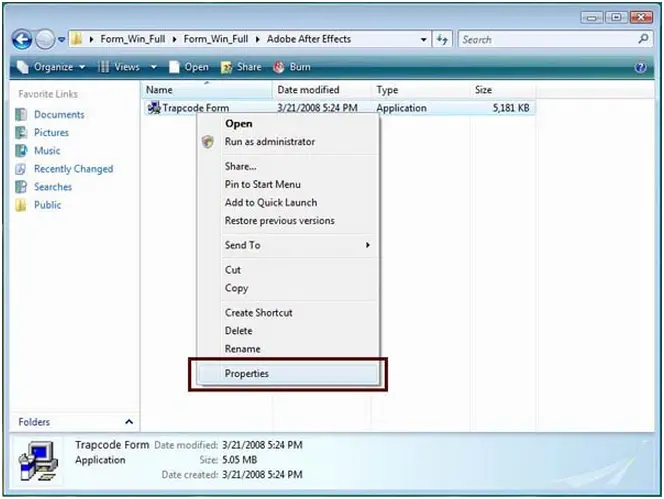664x499 pixels.
Task: Sort by the Type column header
Action: [420, 90]
